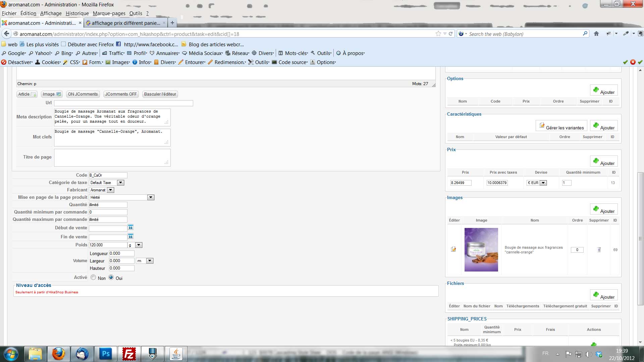Click the Url input field
The width and height of the screenshot is (644, 362).
click(x=123, y=103)
